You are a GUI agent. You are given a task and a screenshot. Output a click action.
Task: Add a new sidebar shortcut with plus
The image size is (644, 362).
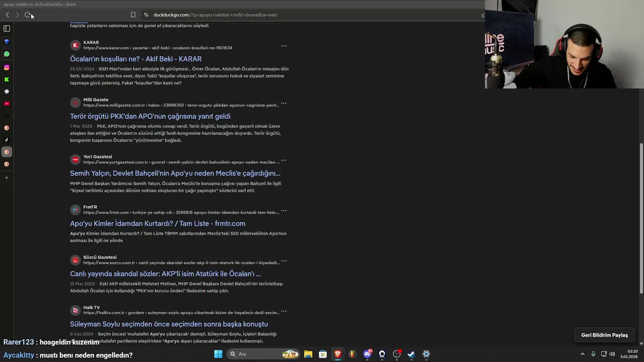pos(7,177)
